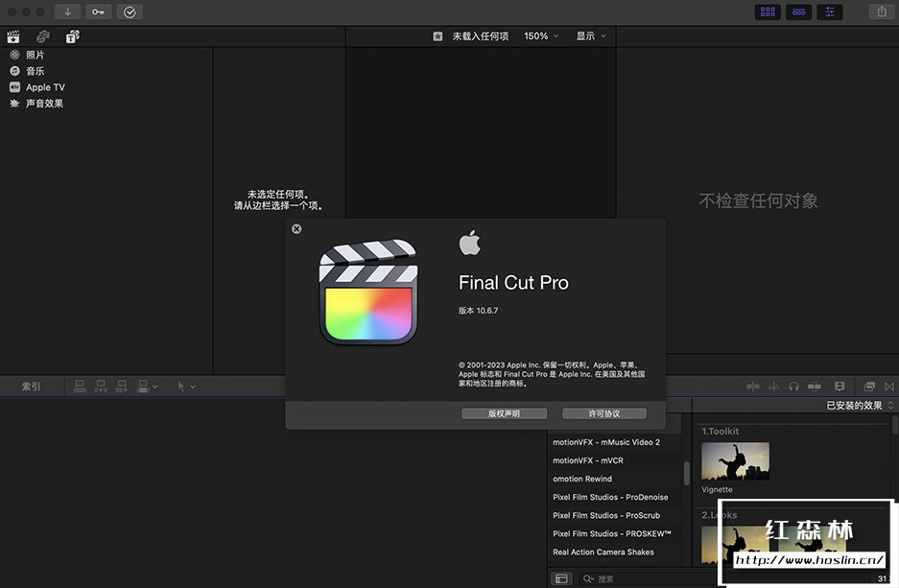Click the viewer star icon beside 未载入任何项
The width and height of the screenshot is (899, 588).
click(x=438, y=36)
